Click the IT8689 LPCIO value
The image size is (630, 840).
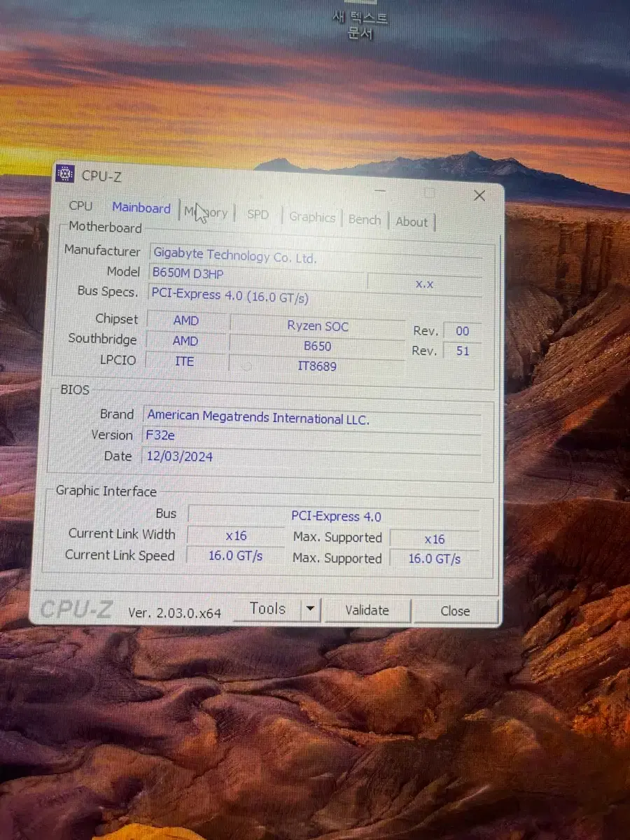tap(318, 365)
